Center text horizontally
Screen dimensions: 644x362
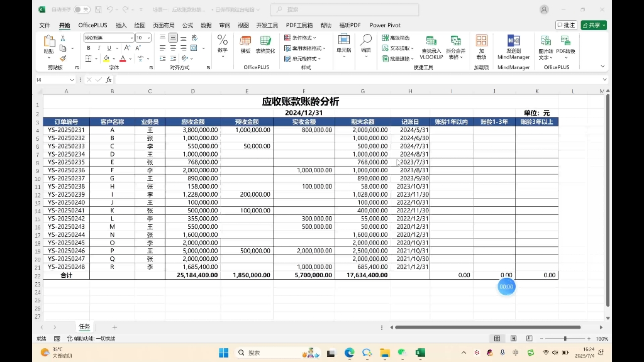(173, 48)
